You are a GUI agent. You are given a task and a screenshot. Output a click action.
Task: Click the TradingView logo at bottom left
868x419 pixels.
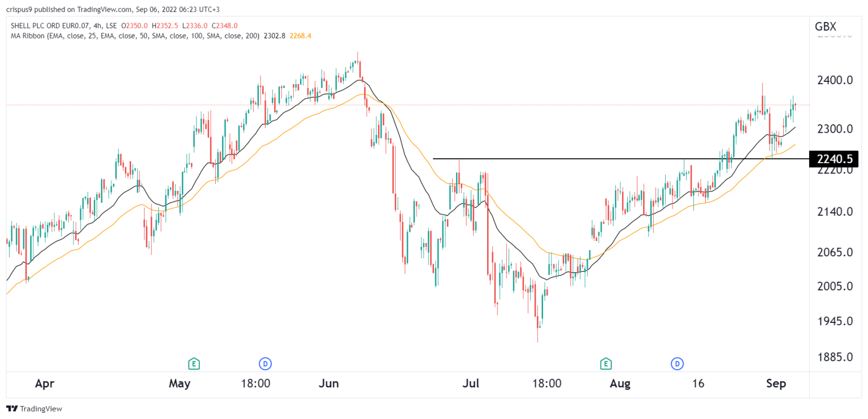coord(34,408)
